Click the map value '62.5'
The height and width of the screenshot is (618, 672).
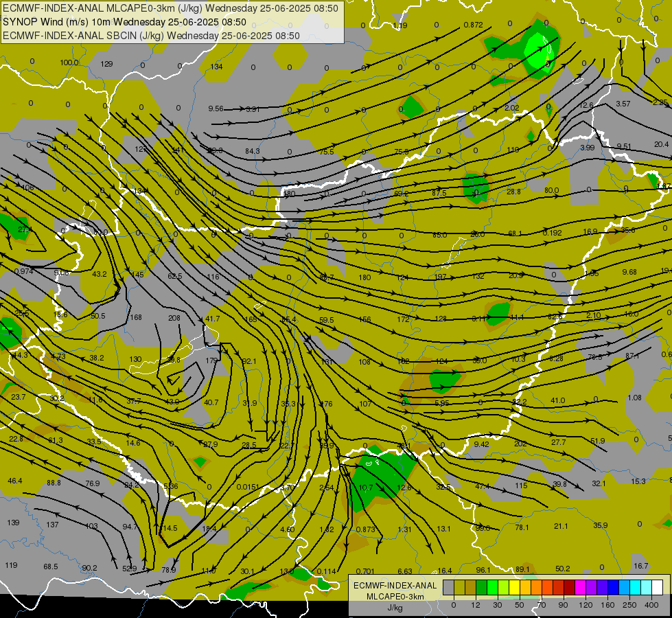174,276
